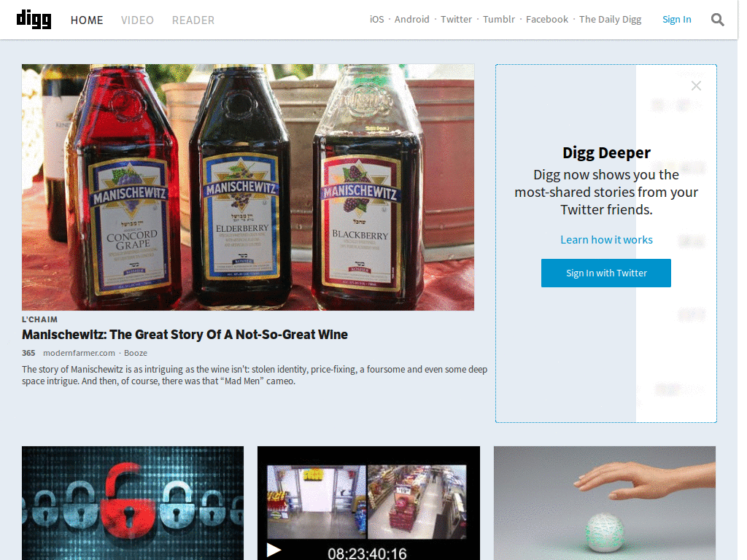The height and width of the screenshot is (560, 747).
Task: Open the READER tab
Action: pos(193,20)
